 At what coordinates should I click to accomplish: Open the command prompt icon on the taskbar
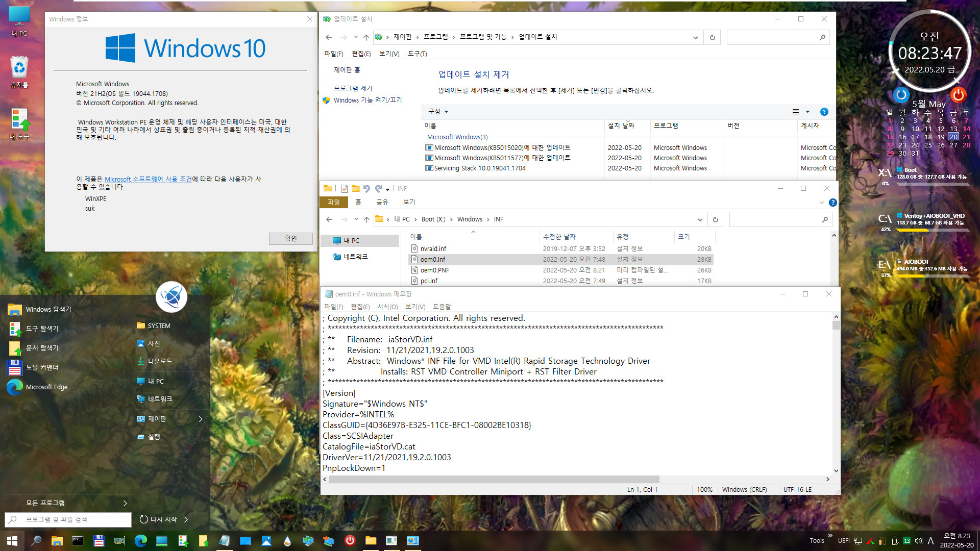coord(78,541)
